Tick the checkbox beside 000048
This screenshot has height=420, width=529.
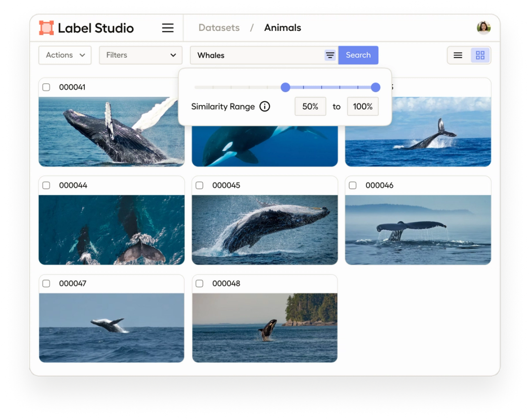pyautogui.click(x=199, y=283)
